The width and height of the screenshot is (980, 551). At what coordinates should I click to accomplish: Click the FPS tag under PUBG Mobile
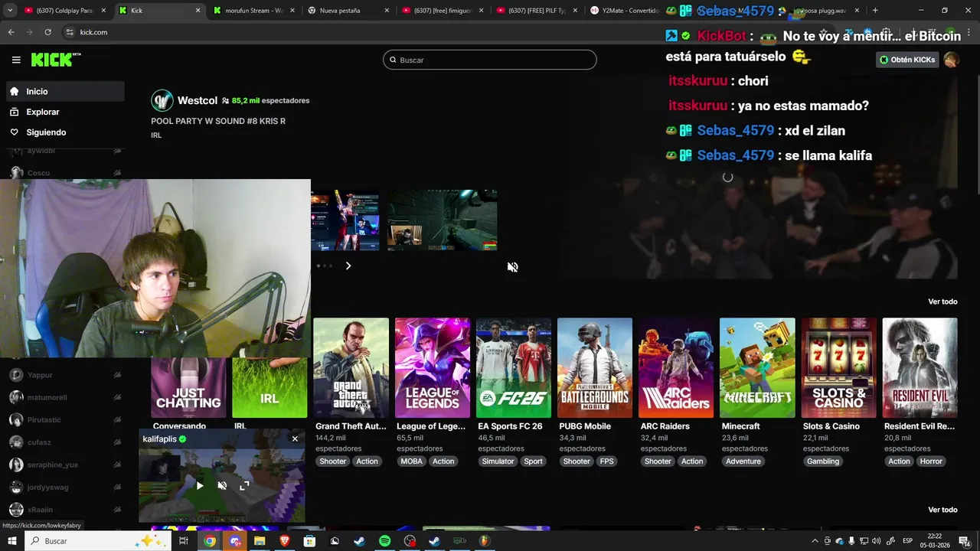(607, 461)
